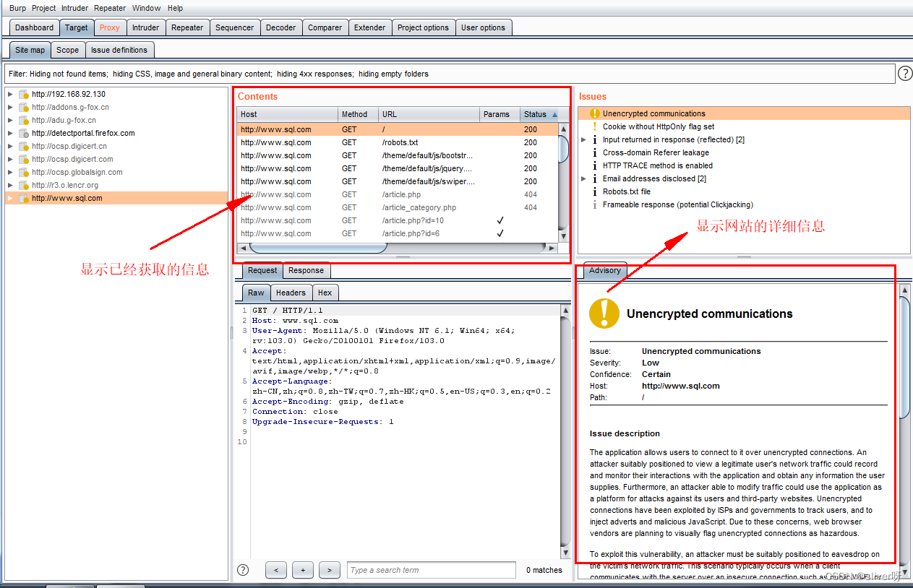This screenshot has height=588, width=913.
Task: Click the info icon of Cross-domain Referer leakage
Action: 595,152
